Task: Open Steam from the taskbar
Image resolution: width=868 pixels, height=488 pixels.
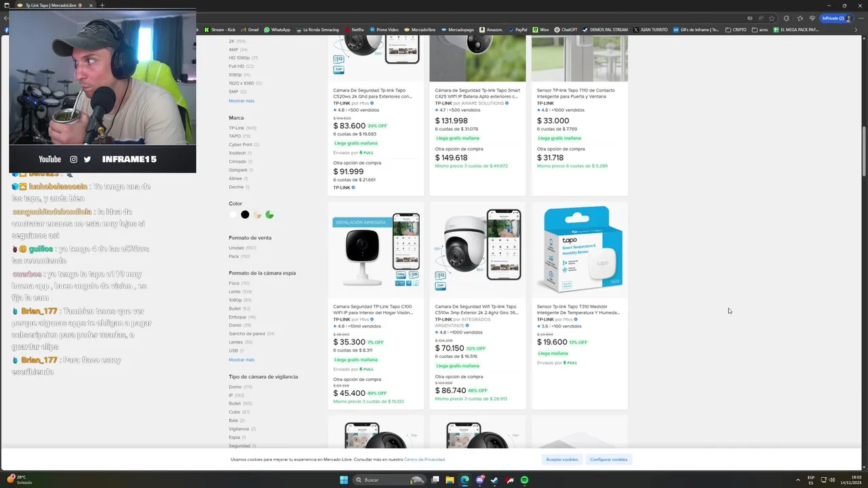Action: [x=494, y=480]
